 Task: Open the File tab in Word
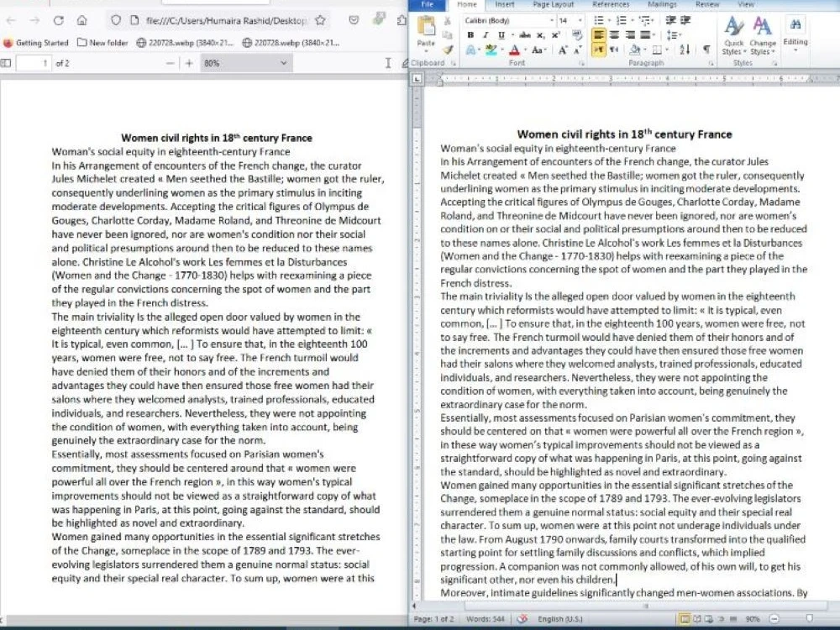[427, 4]
